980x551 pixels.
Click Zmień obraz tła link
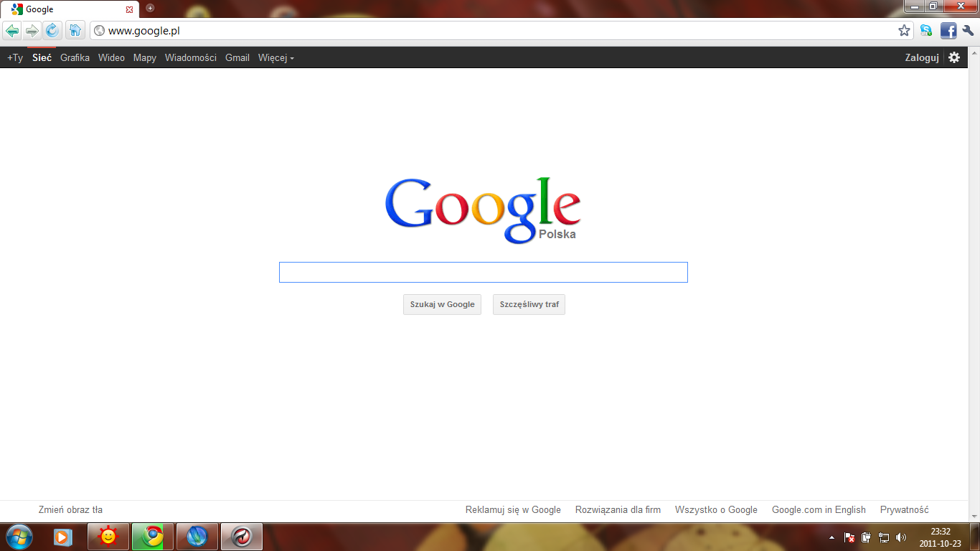click(70, 510)
